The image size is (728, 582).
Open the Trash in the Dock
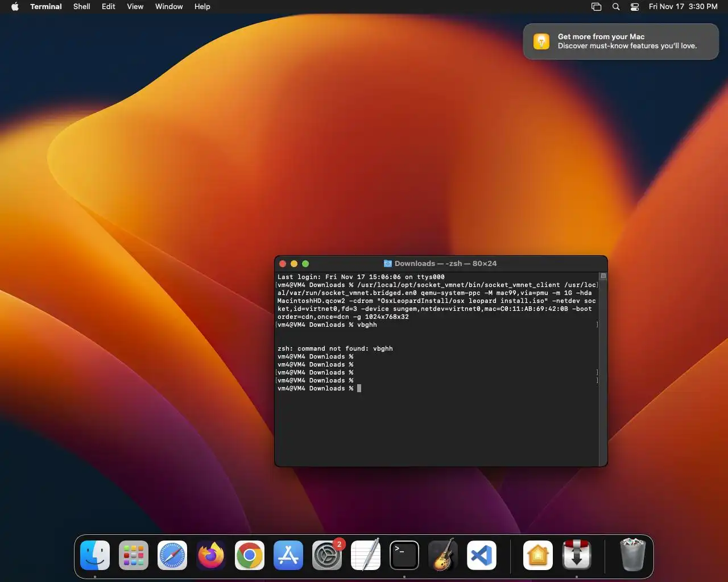632,555
